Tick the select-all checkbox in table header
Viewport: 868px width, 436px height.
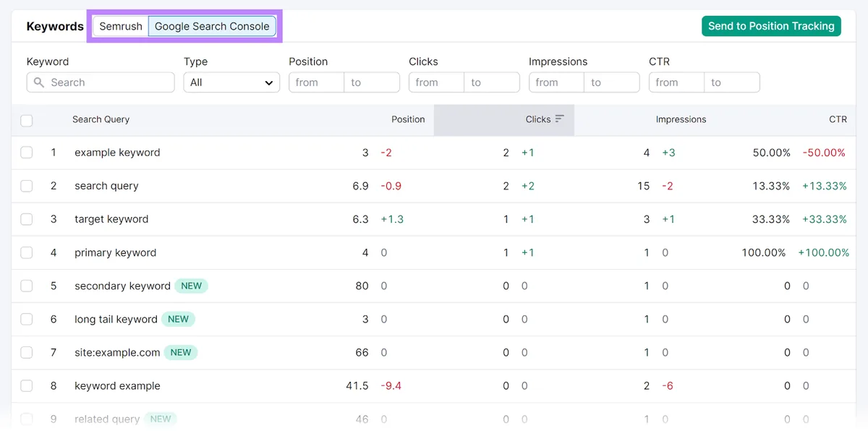pyautogui.click(x=27, y=120)
